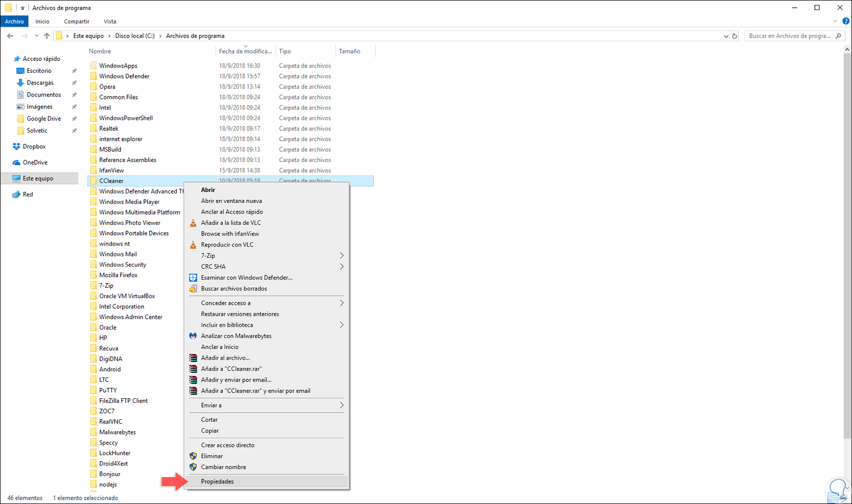Viewport: 852px width, 504px height.
Task: Click the Up one level arrow
Action: coord(47,36)
